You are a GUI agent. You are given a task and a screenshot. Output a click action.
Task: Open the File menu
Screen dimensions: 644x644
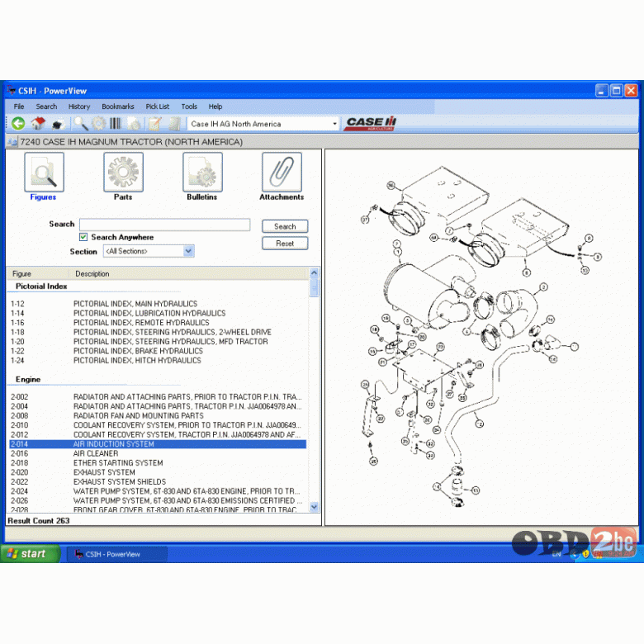pos(19,107)
